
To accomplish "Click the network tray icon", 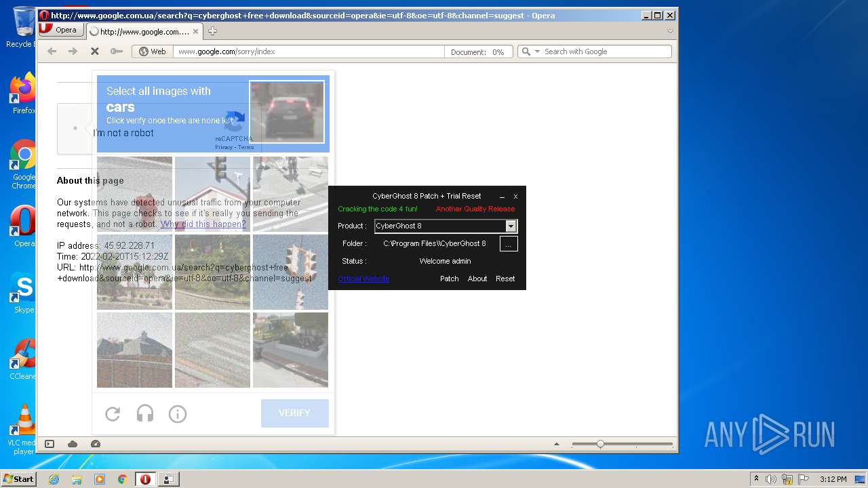I will (x=787, y=479).
